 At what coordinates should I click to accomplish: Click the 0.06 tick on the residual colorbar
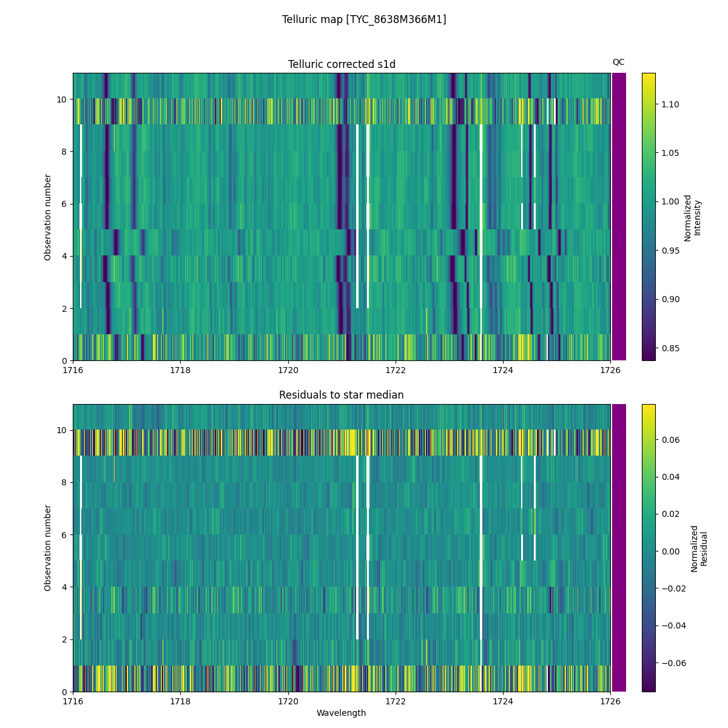pos(671,439)
